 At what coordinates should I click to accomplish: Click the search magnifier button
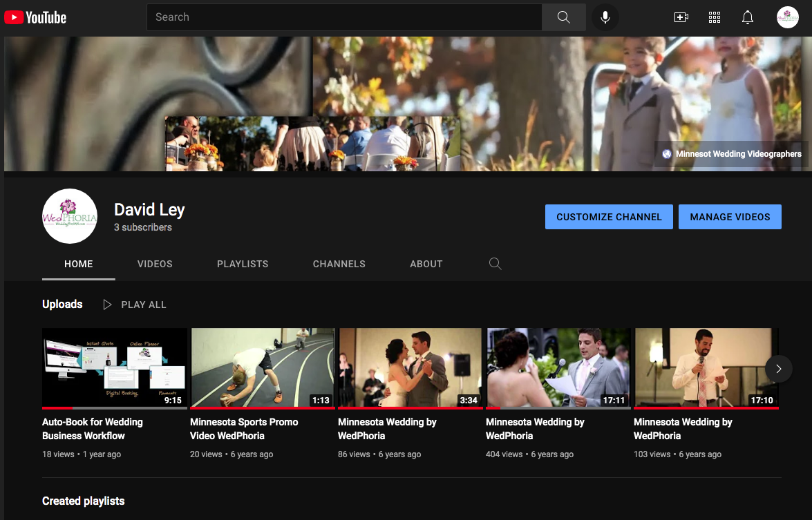[x=563, y=17]
